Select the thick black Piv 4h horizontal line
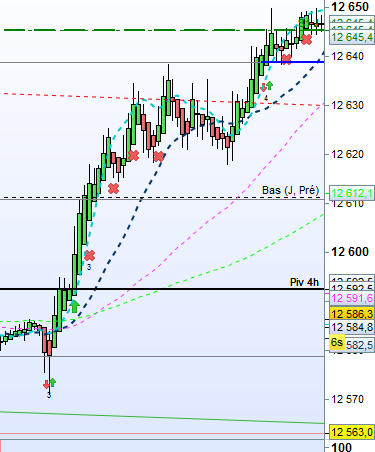375x452 pixels. 162,289
